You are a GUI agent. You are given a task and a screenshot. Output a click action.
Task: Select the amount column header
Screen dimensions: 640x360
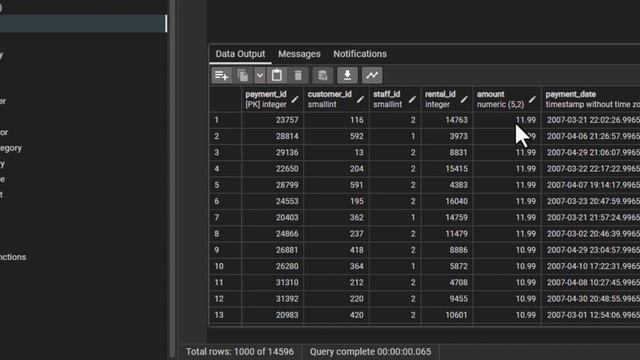coord(507,99)
